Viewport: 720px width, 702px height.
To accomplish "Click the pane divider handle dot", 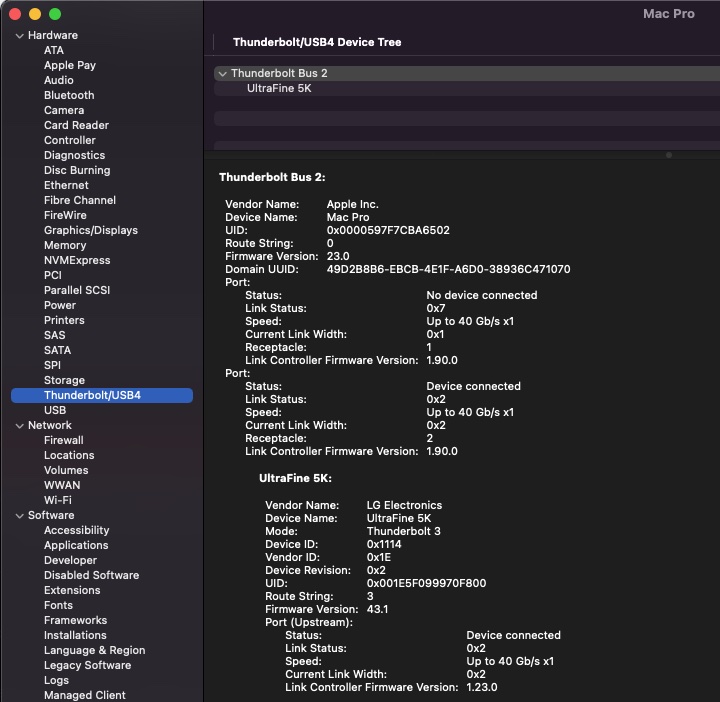I will coord(668,155).
